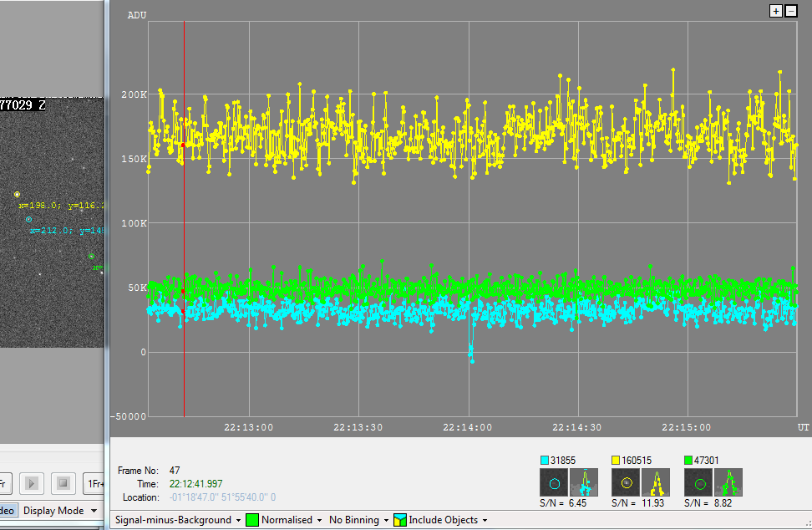This screenshot has width=812, height=530.
Task: Click the zoom in plus button
Action: (775, 11)
